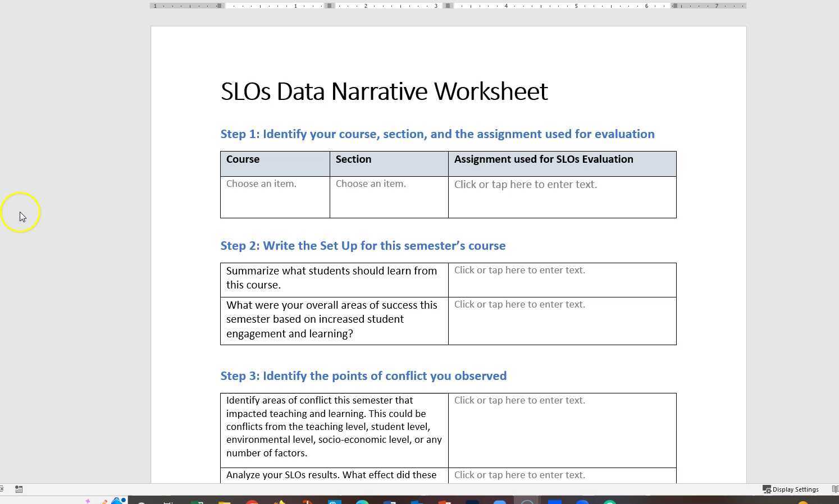Click the macro recording icon in the status bar
The image size is (839, 504).
coord(19,489)
